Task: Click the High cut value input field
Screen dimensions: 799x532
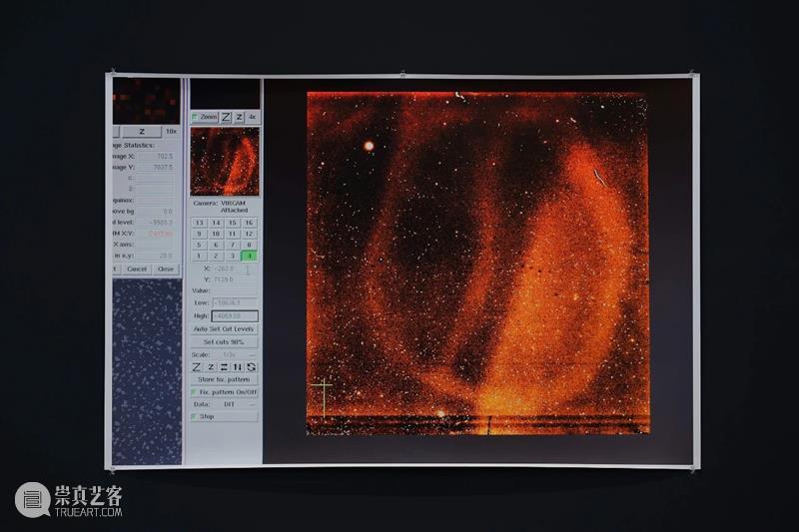Action: [234, 315]
